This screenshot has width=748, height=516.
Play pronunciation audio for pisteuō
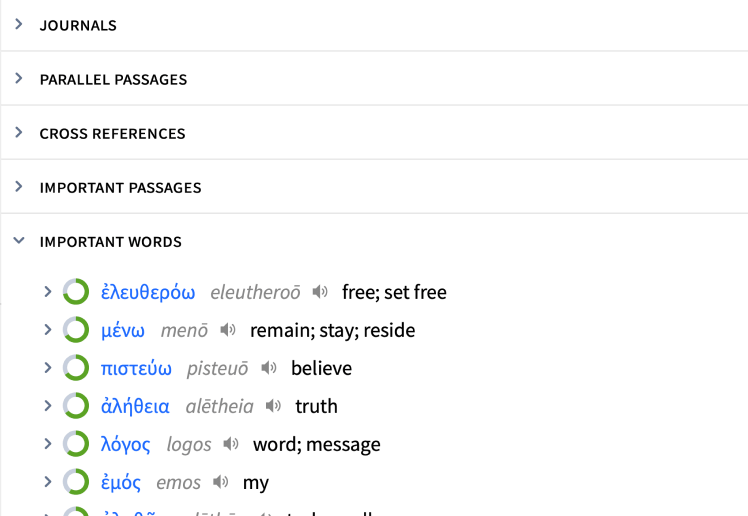click(269, 368)
